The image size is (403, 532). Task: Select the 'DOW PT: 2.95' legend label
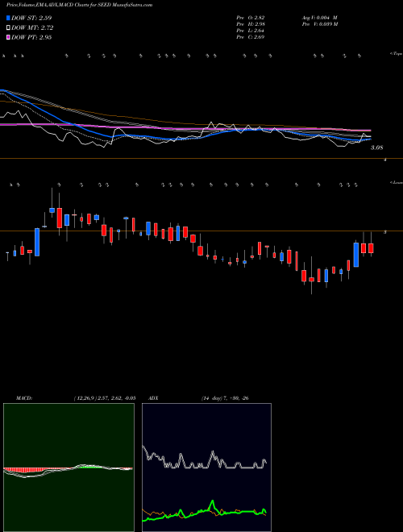point(31,38)
